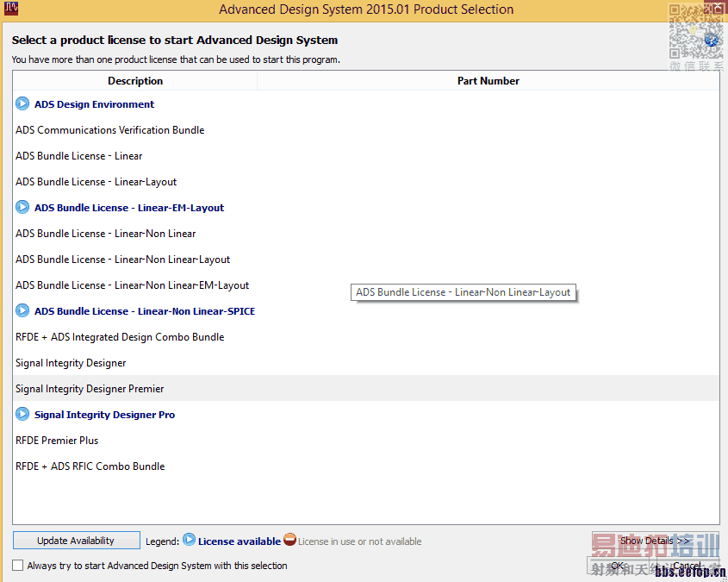Select ADS Bundle License - Linear-Non Linear
Image resolution: width=728 pixels, height=582 pixels.
(x=366, y=234)
